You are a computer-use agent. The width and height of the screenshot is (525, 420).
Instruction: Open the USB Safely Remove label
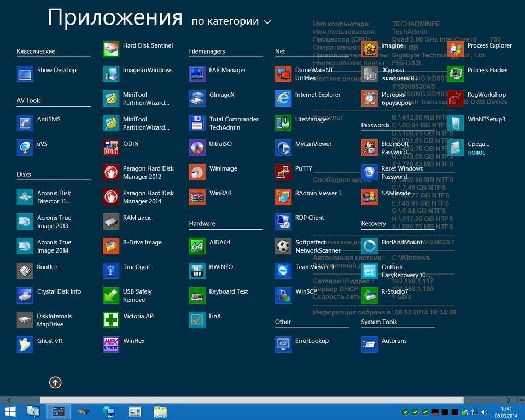coord(137,295)
